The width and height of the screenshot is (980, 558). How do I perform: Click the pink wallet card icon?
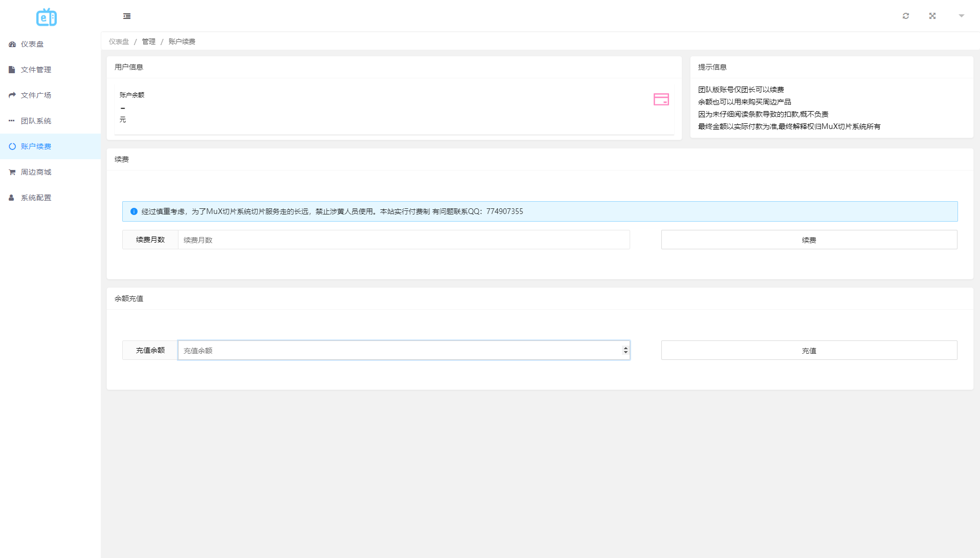tap(661, 99)
